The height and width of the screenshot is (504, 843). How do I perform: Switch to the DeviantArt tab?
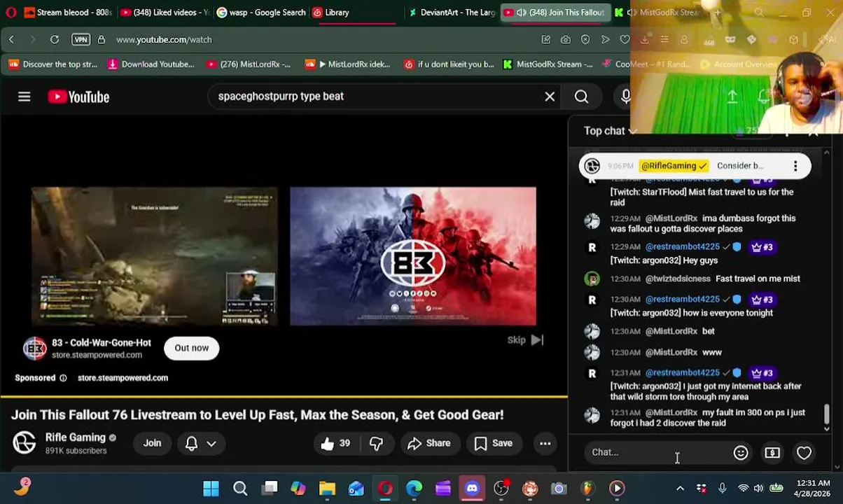pyautogui.click(x=452, y=13)
